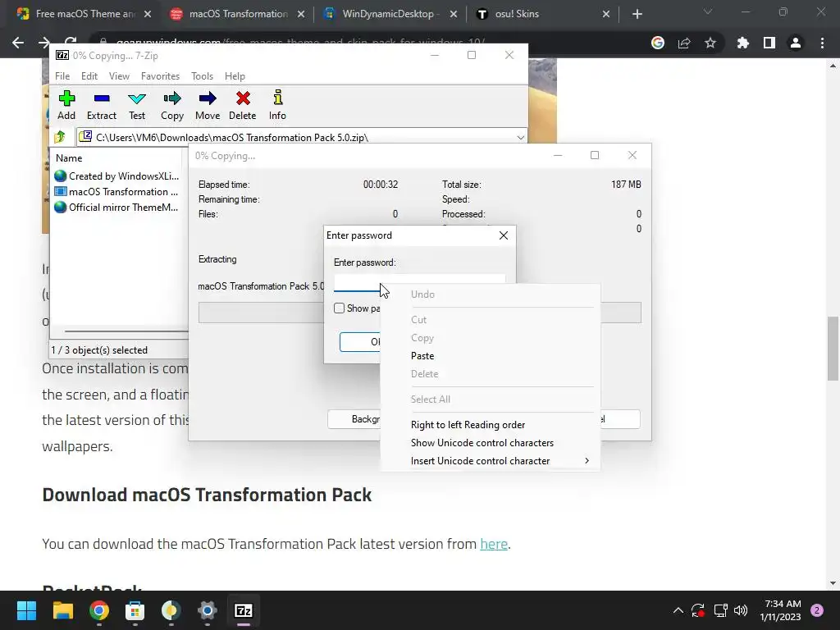Click the Background button in the copying dialog
840x630 pixels.
(x=354, y=419)
